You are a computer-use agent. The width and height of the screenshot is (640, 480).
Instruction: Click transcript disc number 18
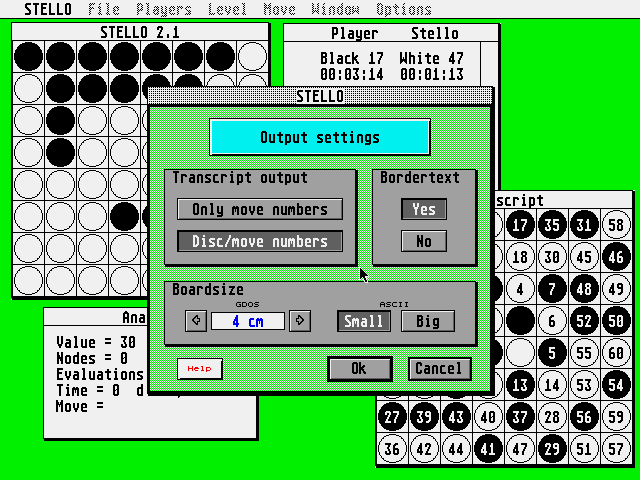click(x=520, y=257)
